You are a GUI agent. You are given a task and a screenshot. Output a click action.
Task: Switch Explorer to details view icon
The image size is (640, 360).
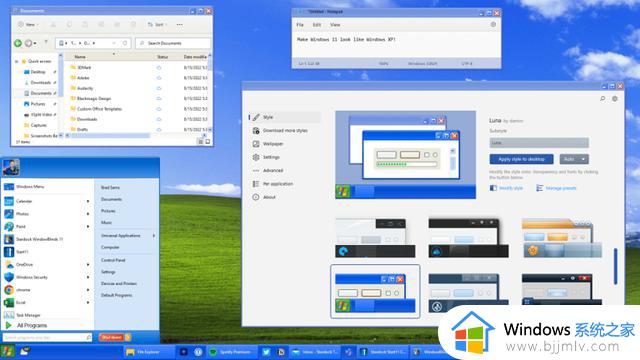(200, 142)
